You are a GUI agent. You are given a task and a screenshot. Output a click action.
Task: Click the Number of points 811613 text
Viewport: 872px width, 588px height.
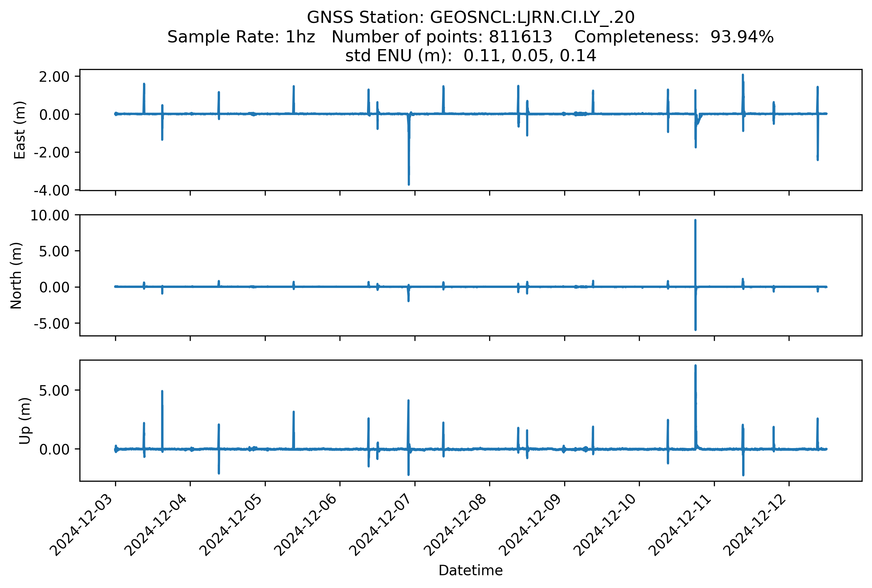tap(441, 37)
